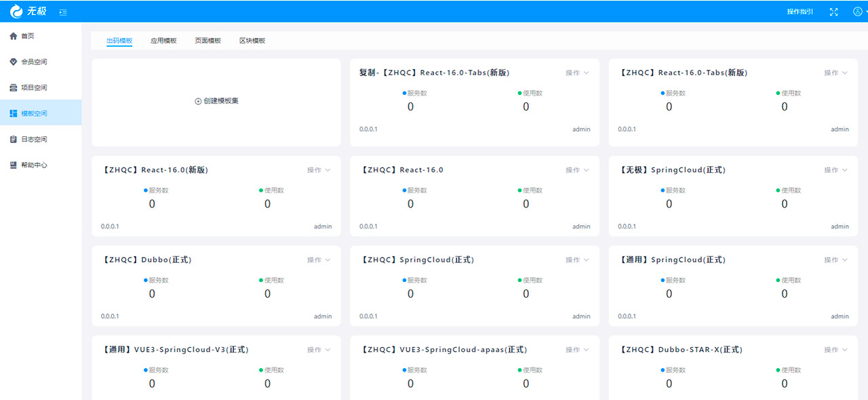Click the 会员空间 diamond icon
The image size is (868, 400).
[x=13, y=62]
